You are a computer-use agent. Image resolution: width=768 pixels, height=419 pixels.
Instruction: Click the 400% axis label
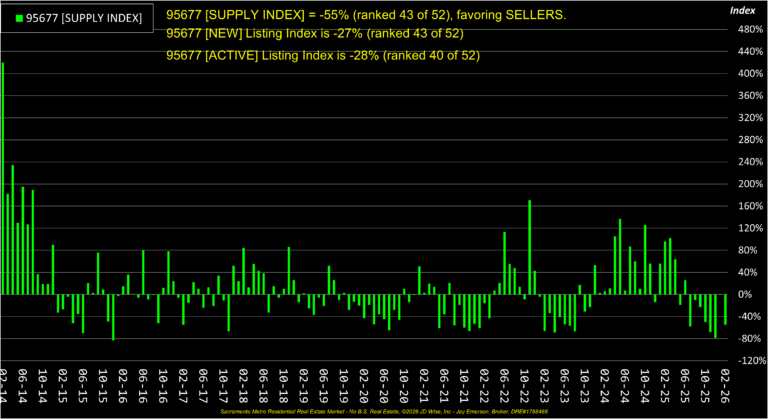coord(750,74)
